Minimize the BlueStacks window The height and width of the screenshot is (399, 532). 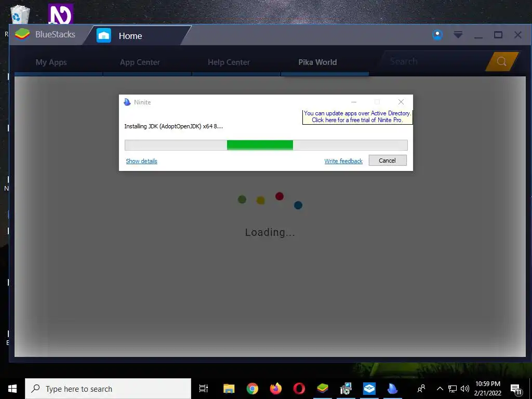478,35
